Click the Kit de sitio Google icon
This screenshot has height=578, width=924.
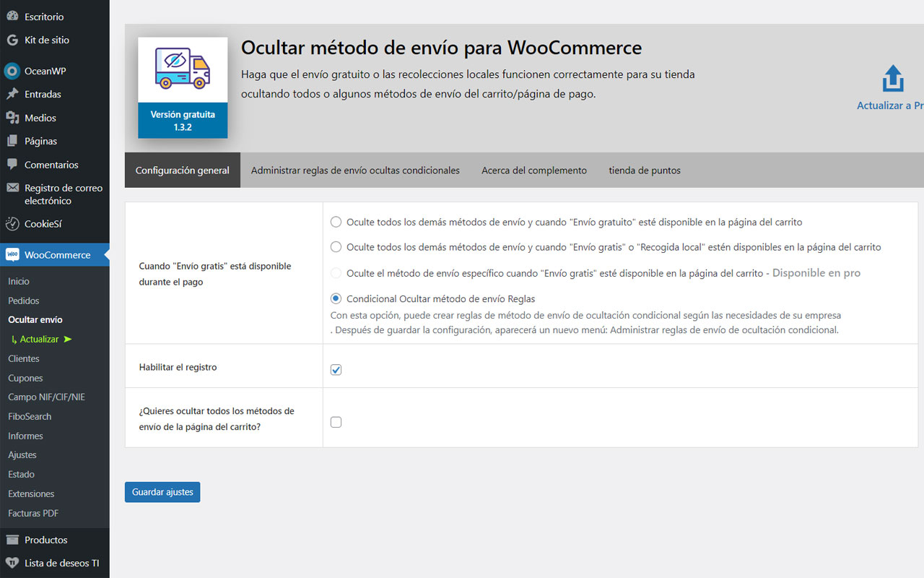point(12,40)
